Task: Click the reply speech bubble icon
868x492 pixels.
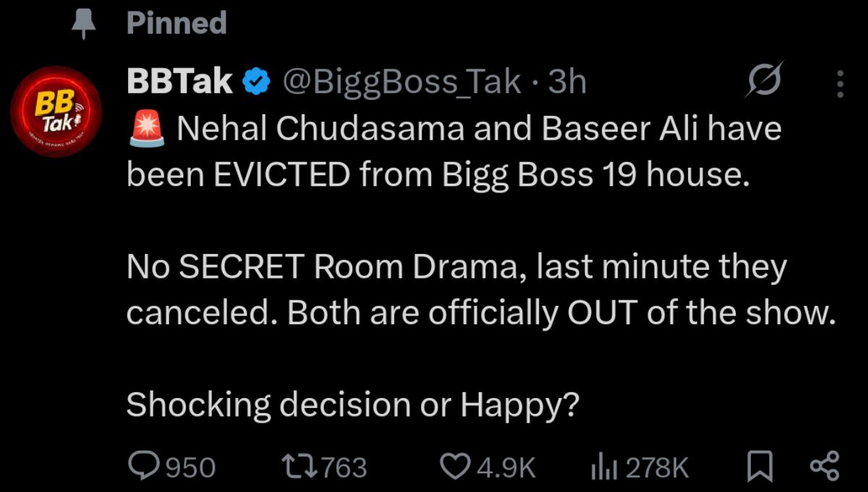Action: click(144, 466)
